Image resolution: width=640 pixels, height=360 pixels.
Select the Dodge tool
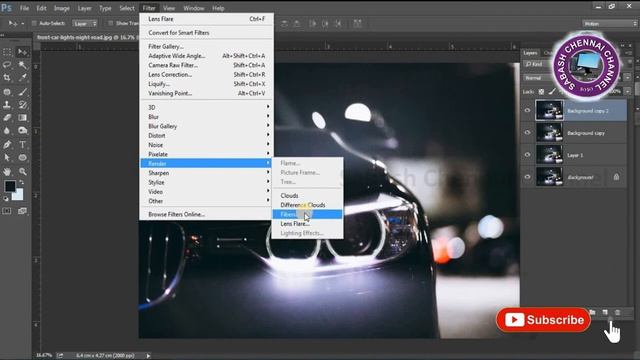22,131
